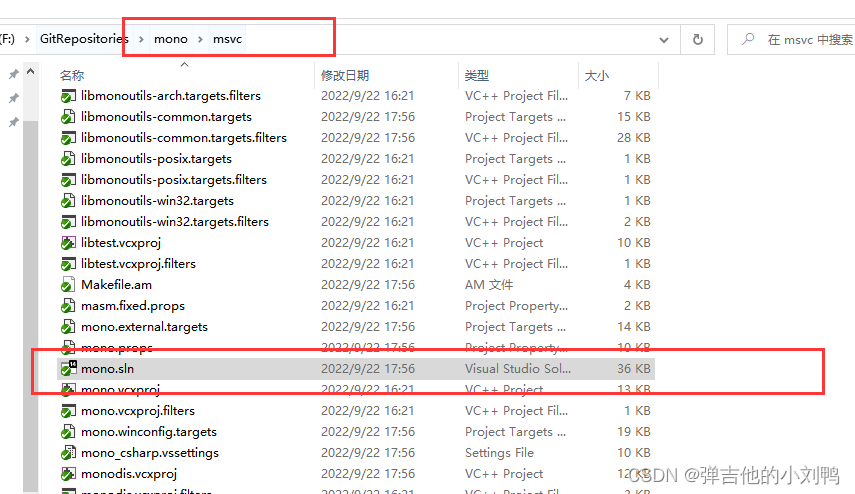Screen dimensions: 855x494
Task: Click the libmonoutils-common.targets file icon
Action: 68,117
